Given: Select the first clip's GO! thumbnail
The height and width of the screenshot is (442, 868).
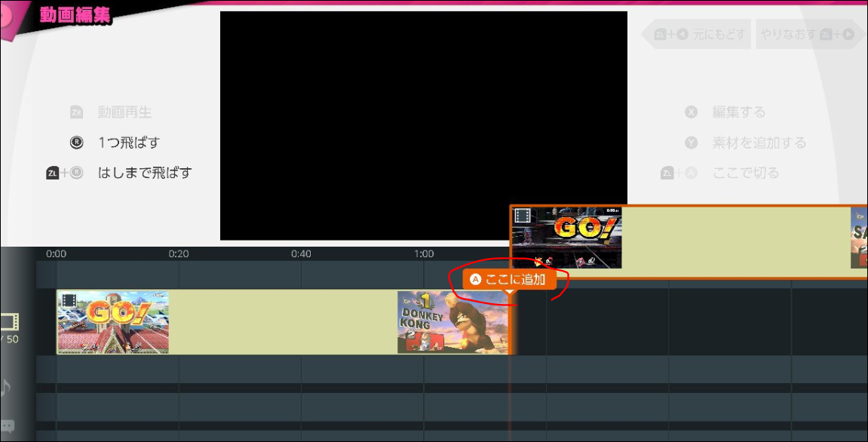Looking at the screenshot, I should [x=113, y=322].
